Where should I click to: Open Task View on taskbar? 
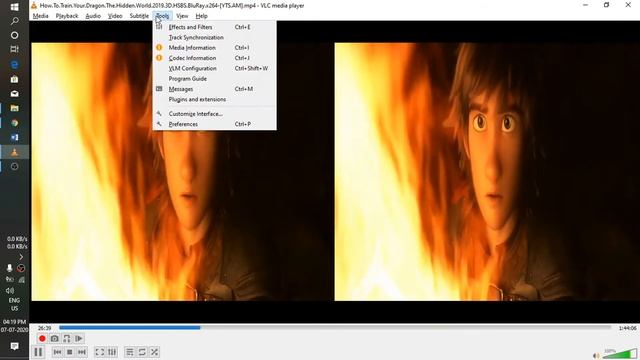click(14, 49)
